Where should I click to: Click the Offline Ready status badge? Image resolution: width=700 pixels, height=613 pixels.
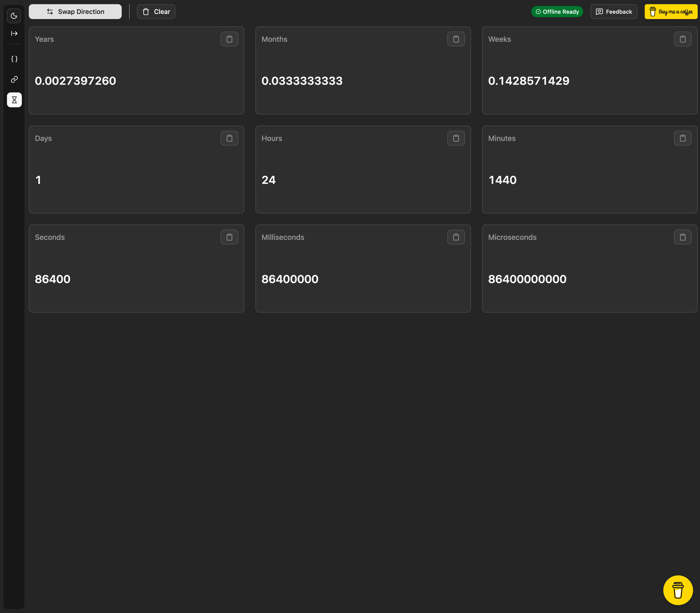click(557, 11)
